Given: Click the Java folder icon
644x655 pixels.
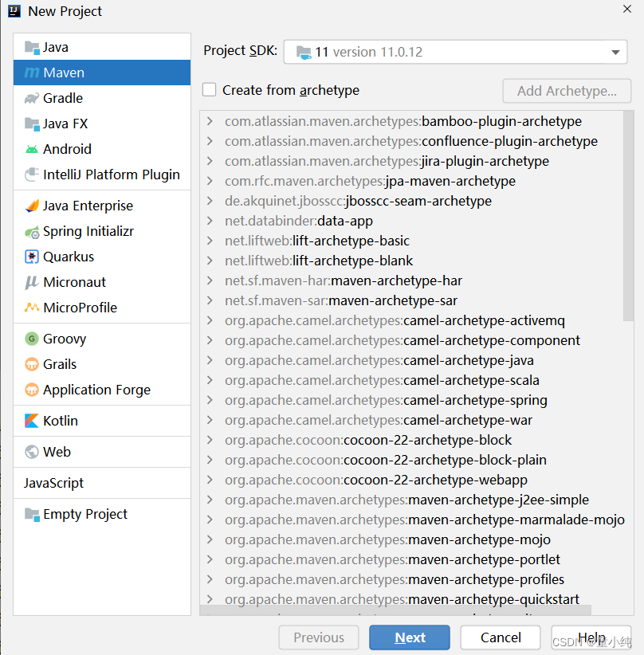Looking at the screenshot, I should click(32, 48).
